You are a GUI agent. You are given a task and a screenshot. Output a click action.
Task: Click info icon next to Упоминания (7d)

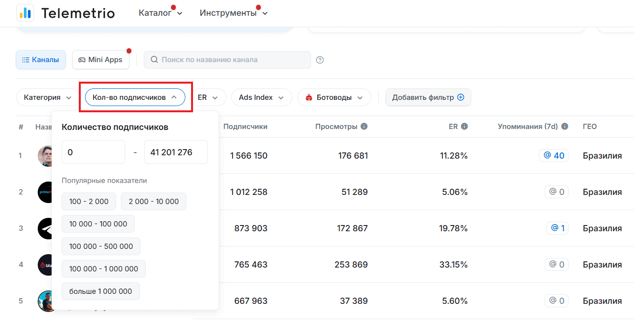pos(565,127)
